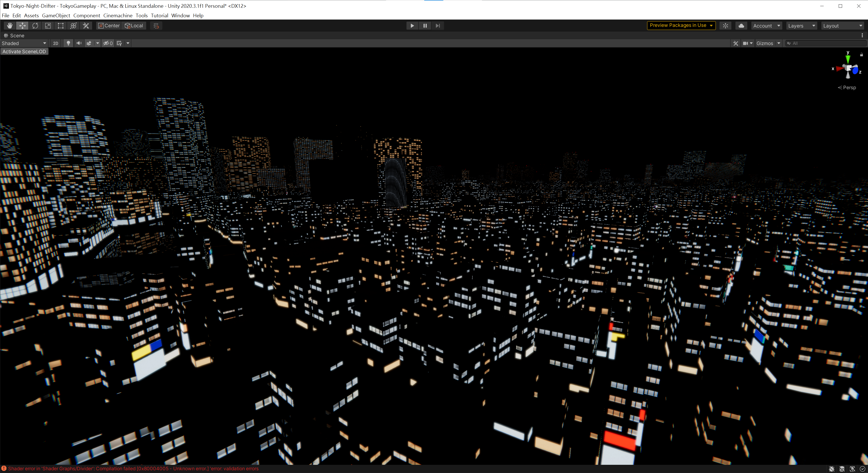Pause the game playback
Screen dimensions: 868x473
(x=425, y=26)
